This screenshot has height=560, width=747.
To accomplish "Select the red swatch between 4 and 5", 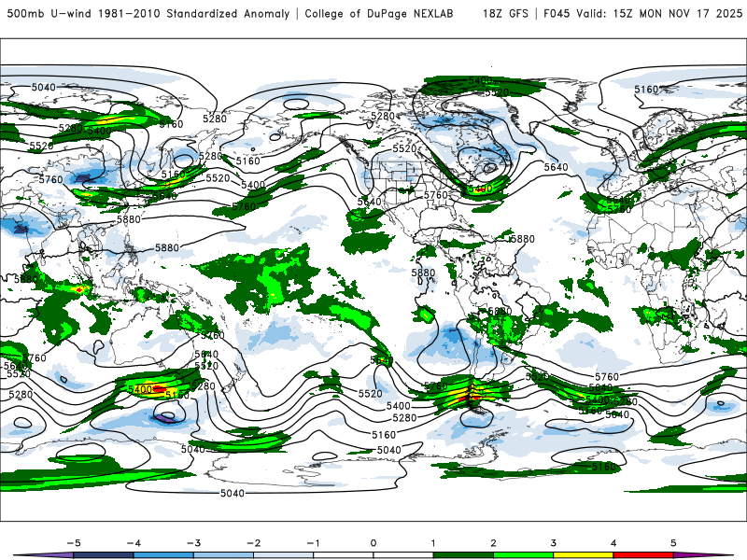I will [643, 555].
